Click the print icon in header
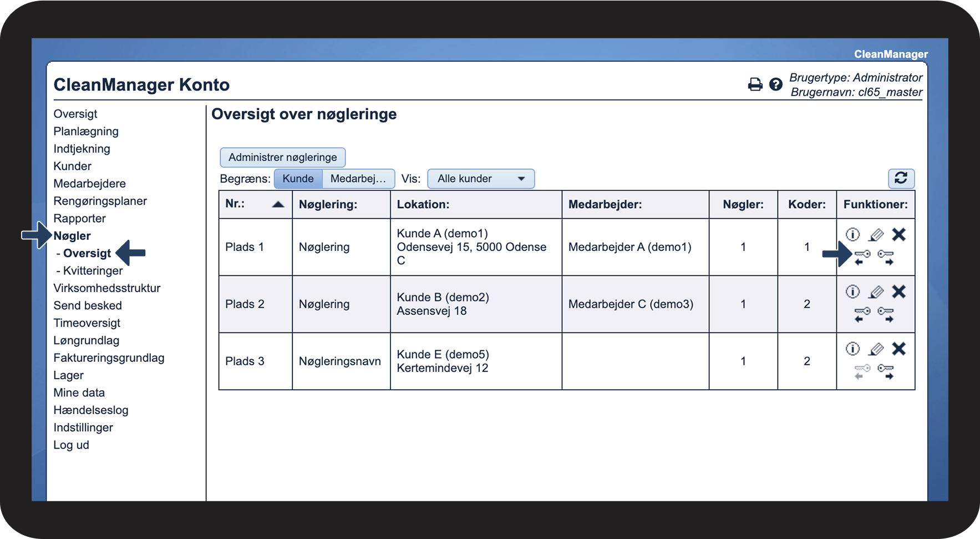980x539 pixels. pos(755,84)
